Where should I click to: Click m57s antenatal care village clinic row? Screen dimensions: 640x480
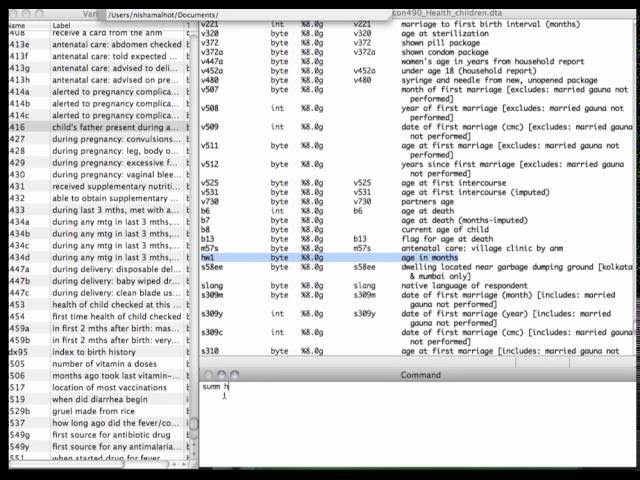382,249
